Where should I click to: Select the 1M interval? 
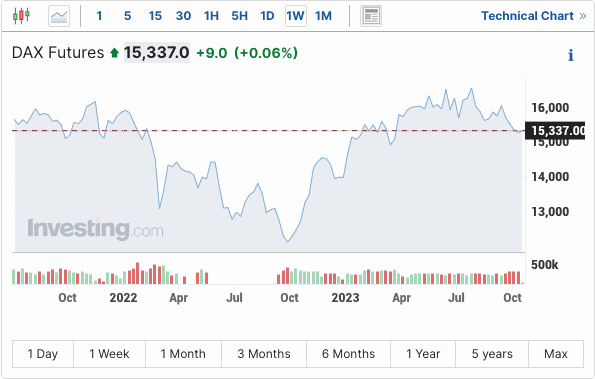pyautogui.click(x=323, y=16)
